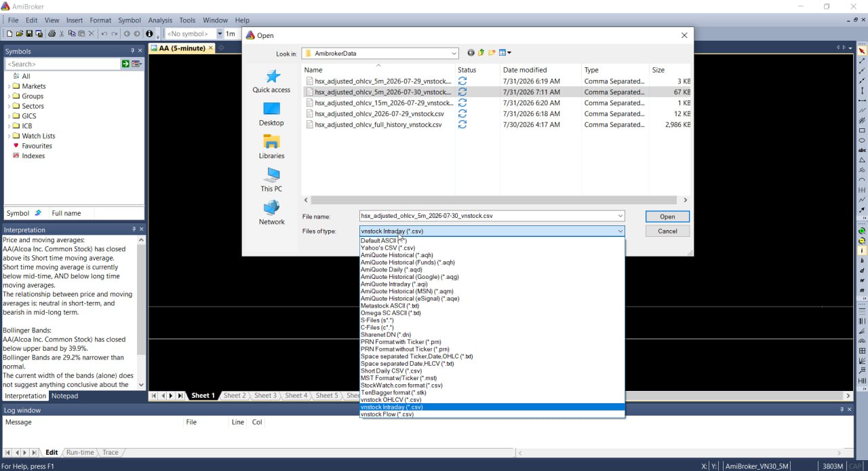
Task: Select the ellipse drawing tool
Action: coord(862,140)
